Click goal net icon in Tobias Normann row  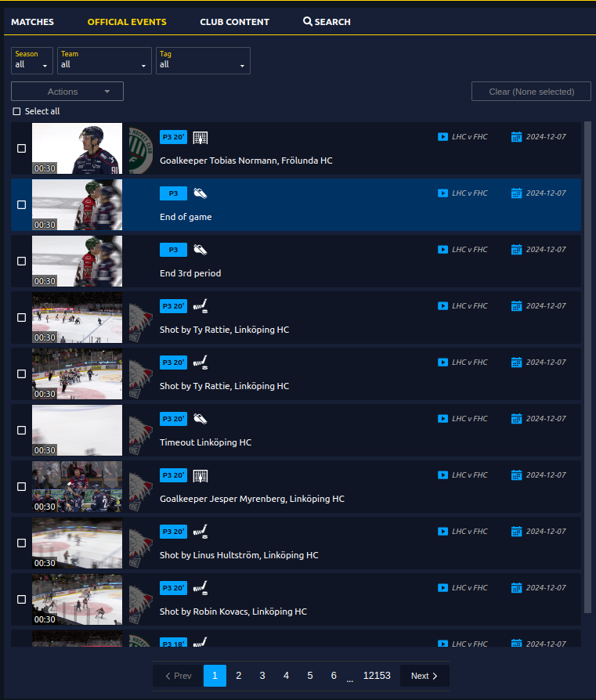tap(200, 138)
